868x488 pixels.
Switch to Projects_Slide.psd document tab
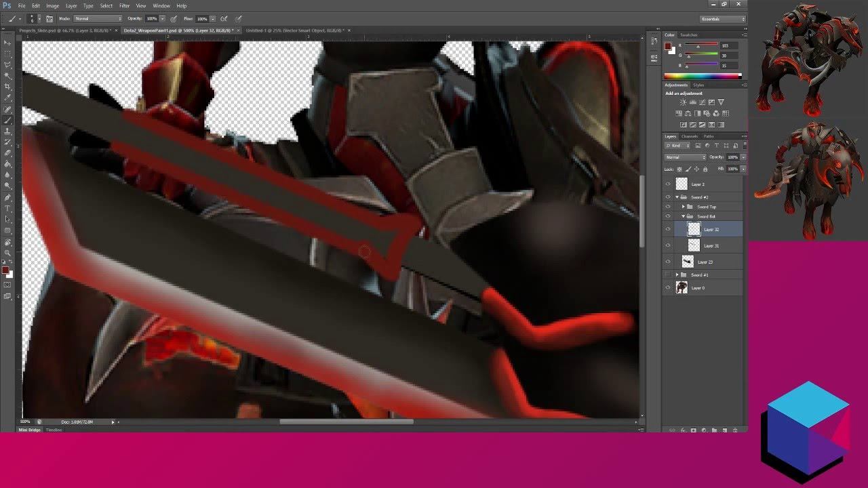pos(67,30)
